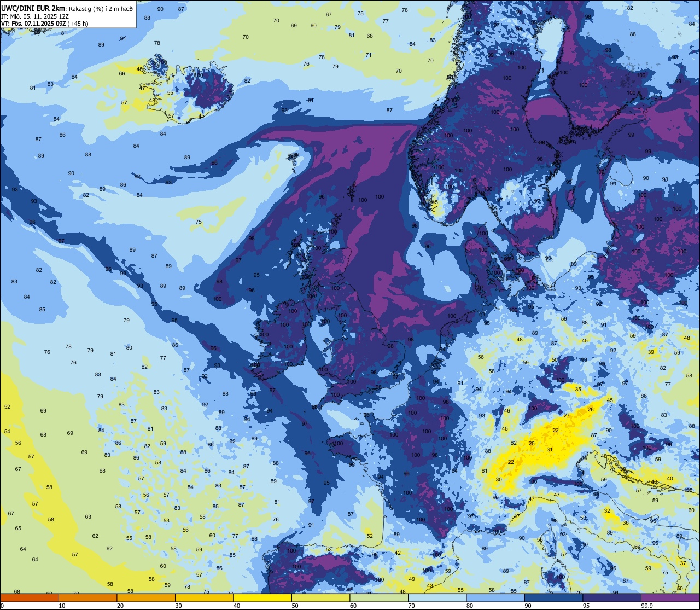Select the 95 to 99.9 navy legend segment

[x=612, y=597]
